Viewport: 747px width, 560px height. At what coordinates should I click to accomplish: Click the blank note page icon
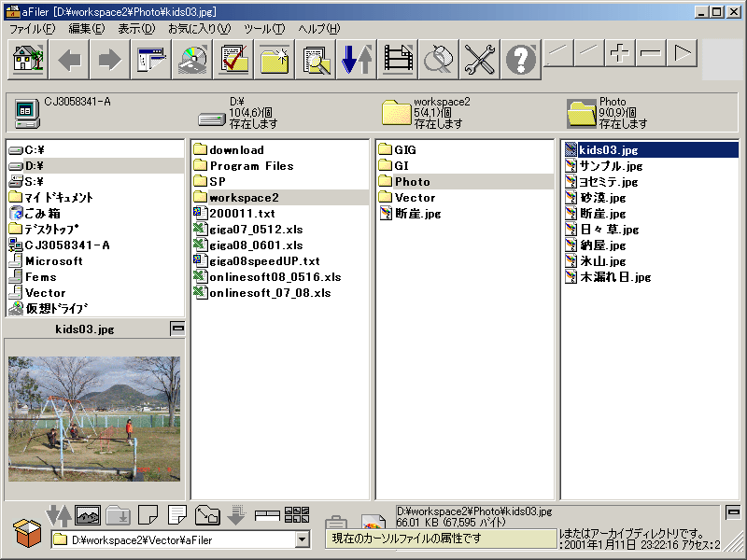click(x=148, y=515)
